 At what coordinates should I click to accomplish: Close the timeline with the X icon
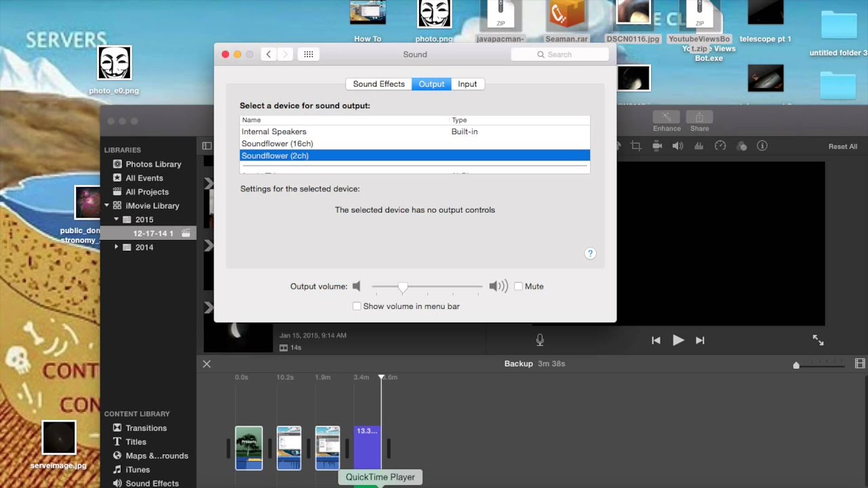(207, 364)
